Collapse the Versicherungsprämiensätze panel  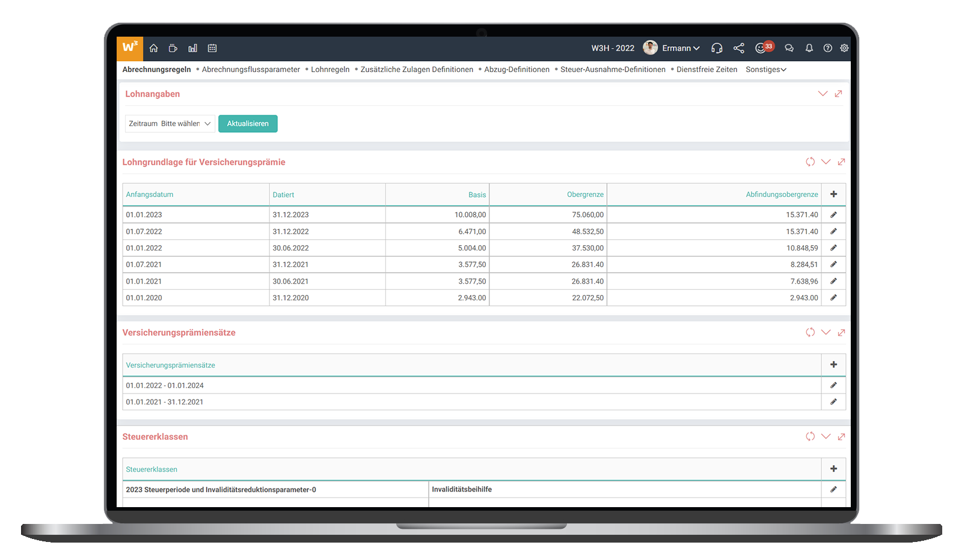coord(826,332)
